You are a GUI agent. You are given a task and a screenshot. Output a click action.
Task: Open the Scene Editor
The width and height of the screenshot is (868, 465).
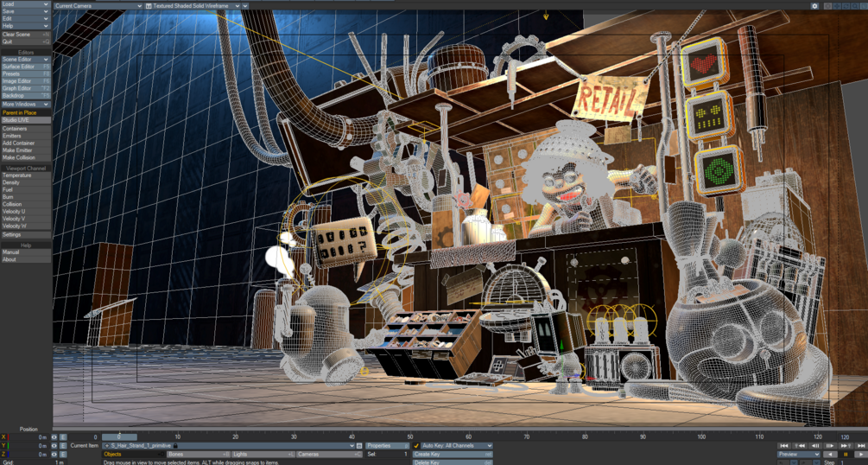[25, 60]
